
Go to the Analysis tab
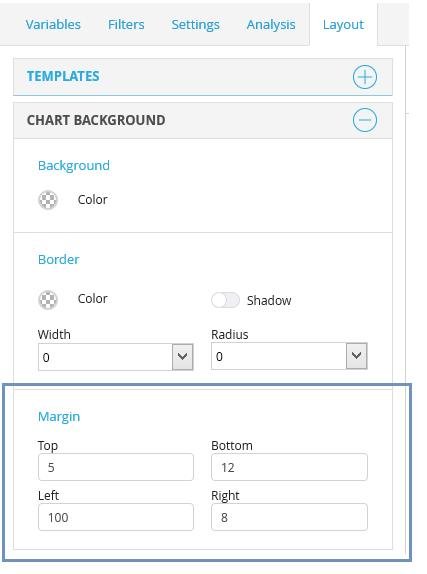tap(271, 25)
